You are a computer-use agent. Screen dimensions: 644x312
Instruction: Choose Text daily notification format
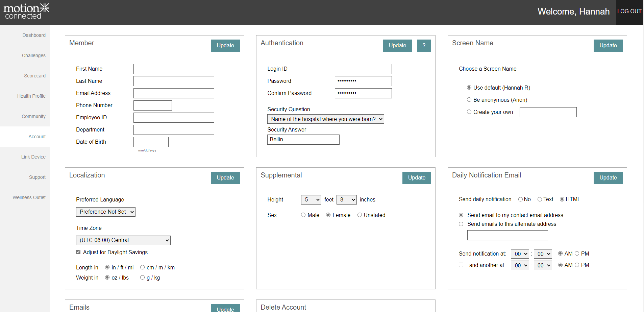tap(540, 199)
